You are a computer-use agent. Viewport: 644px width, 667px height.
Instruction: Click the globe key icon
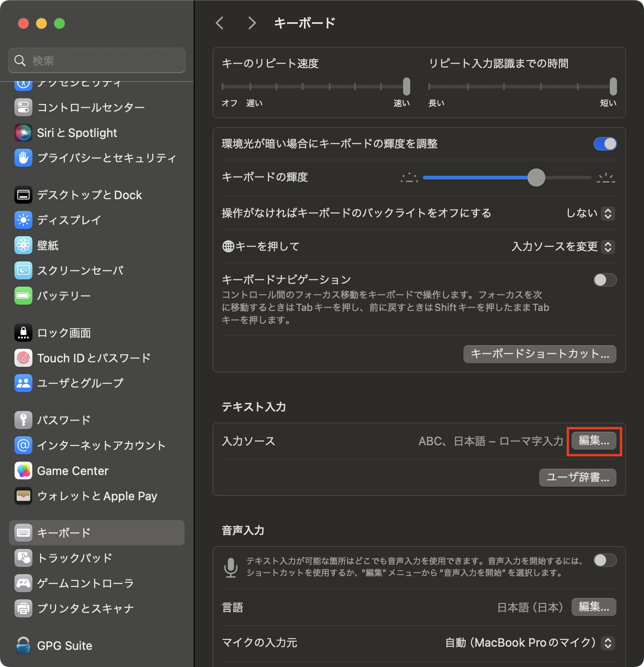[228, 246]
